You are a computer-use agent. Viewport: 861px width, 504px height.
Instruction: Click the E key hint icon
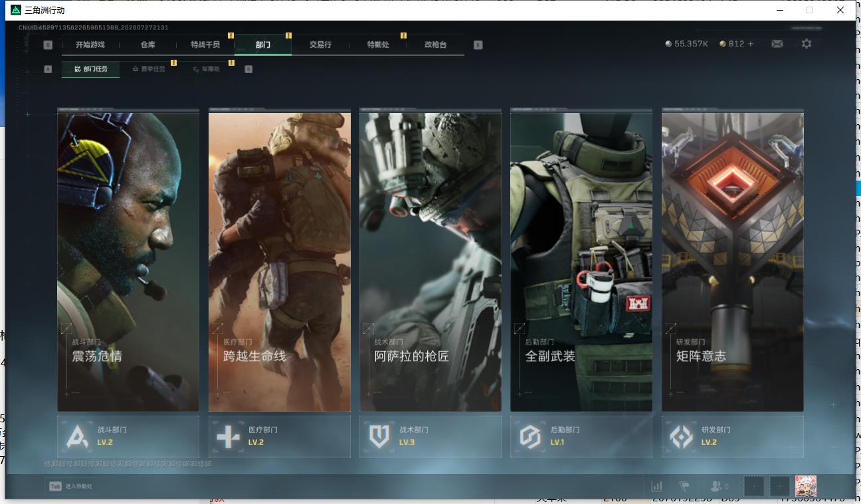(x=478, y=44)
